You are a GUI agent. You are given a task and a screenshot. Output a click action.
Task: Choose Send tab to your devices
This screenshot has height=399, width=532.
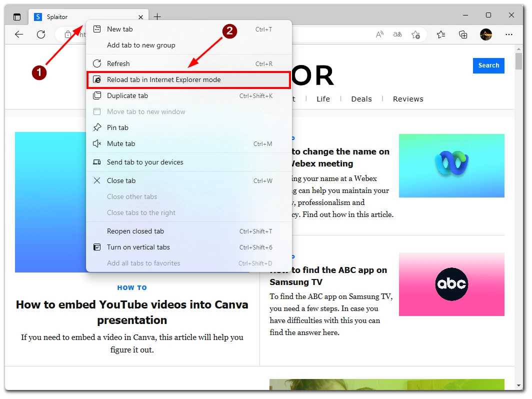coord(189,162)
